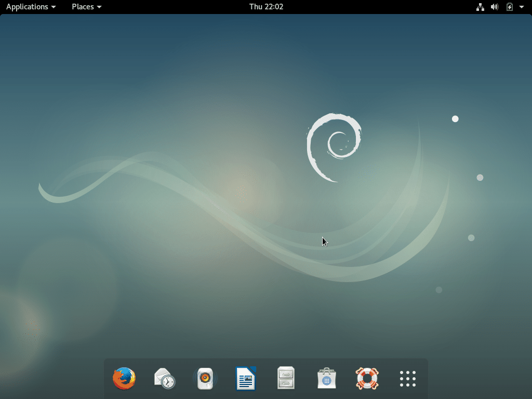Expand the Places dropdown arrow
The image size is (532, 399).
98,7
